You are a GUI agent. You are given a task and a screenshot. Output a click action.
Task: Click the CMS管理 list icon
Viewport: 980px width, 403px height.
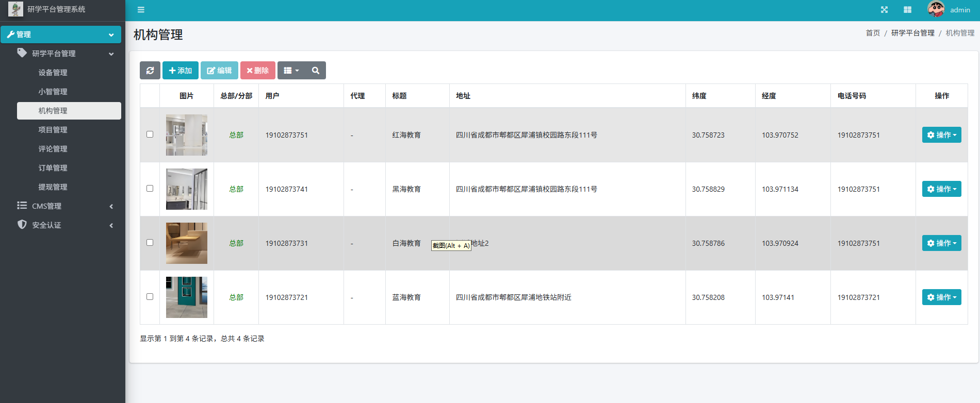point(22,206)
